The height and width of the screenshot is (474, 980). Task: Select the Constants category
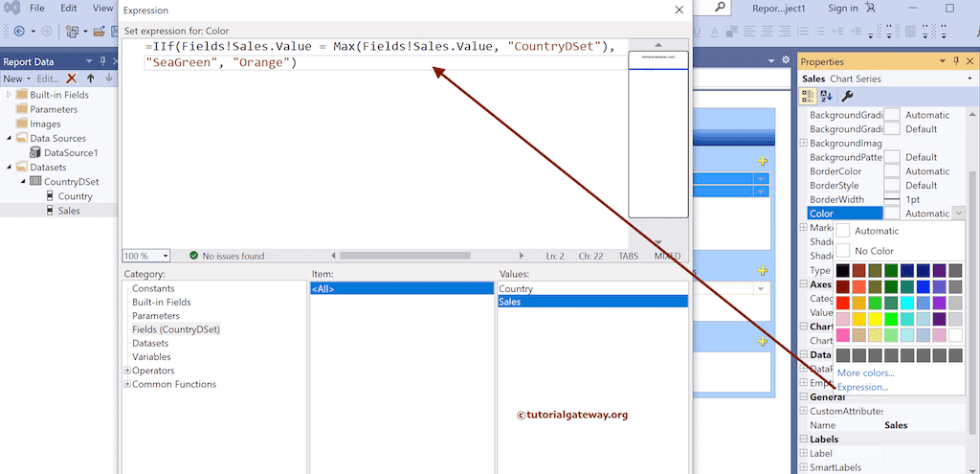pos(153,288)
